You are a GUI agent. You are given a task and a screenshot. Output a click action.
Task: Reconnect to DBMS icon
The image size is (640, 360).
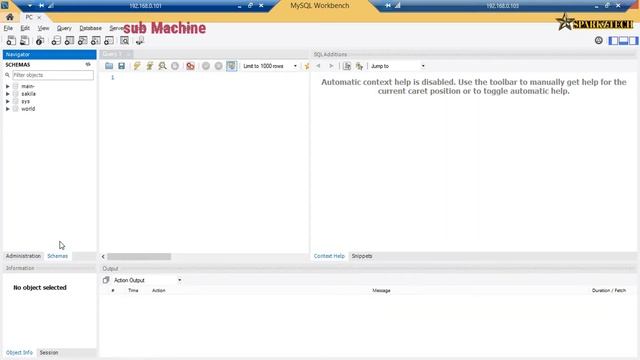[x=140, y=40]
